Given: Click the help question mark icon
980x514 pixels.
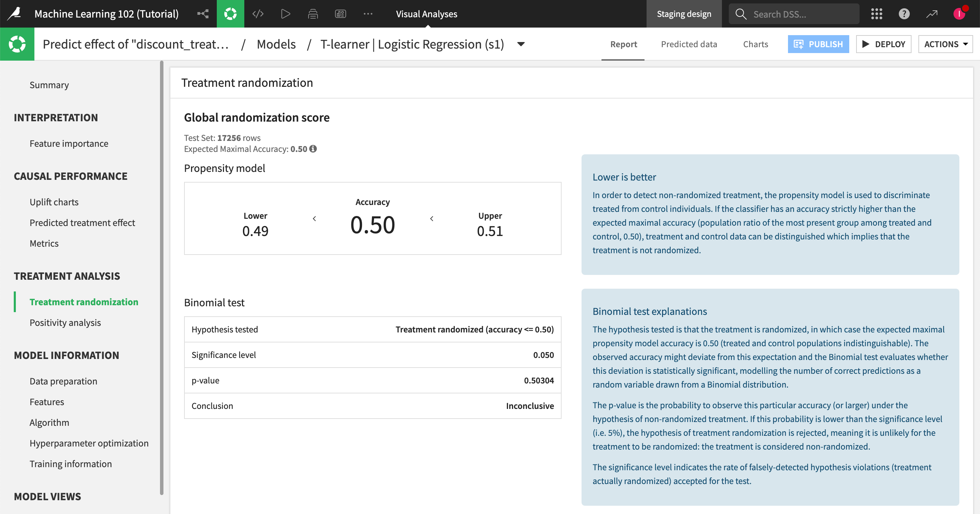Looking at the screenshot, I should (x=904, y=14).
